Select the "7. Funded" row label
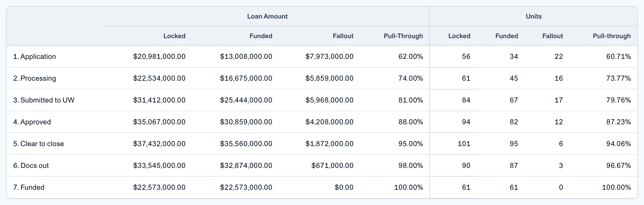Image resolution: width=644 pixels, height=205 pixels. [x=29, y=187]
